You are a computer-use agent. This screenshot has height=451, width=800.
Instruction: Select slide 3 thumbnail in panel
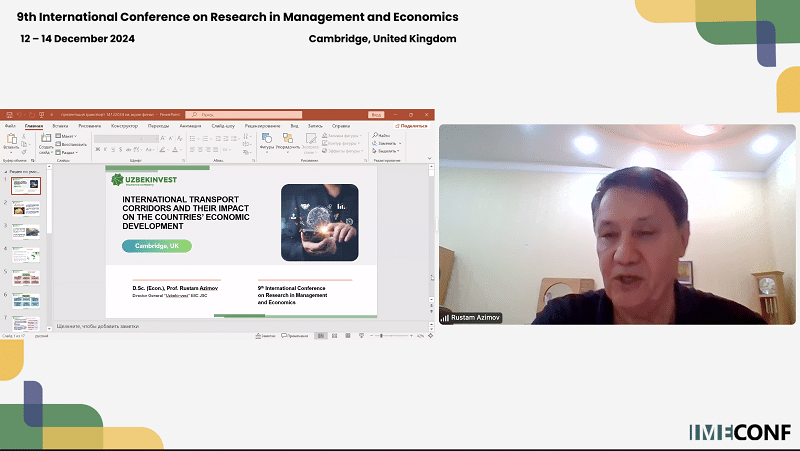(x=26, y=232)
